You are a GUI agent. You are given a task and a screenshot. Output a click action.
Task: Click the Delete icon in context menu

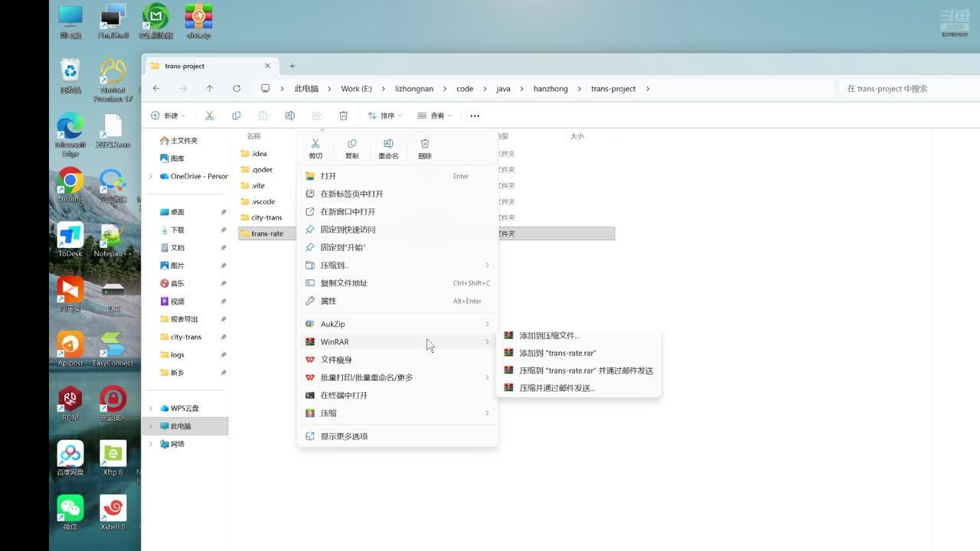[x=425, y=148]
